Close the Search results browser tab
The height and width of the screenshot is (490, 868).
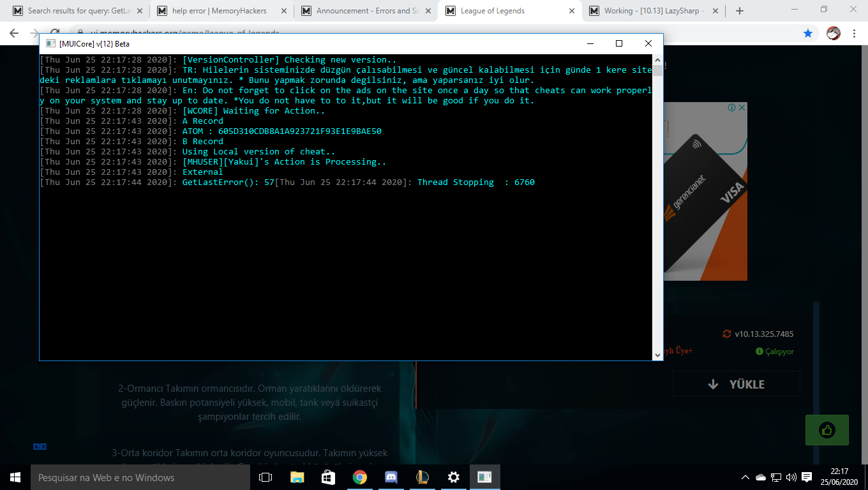[138, 11]
